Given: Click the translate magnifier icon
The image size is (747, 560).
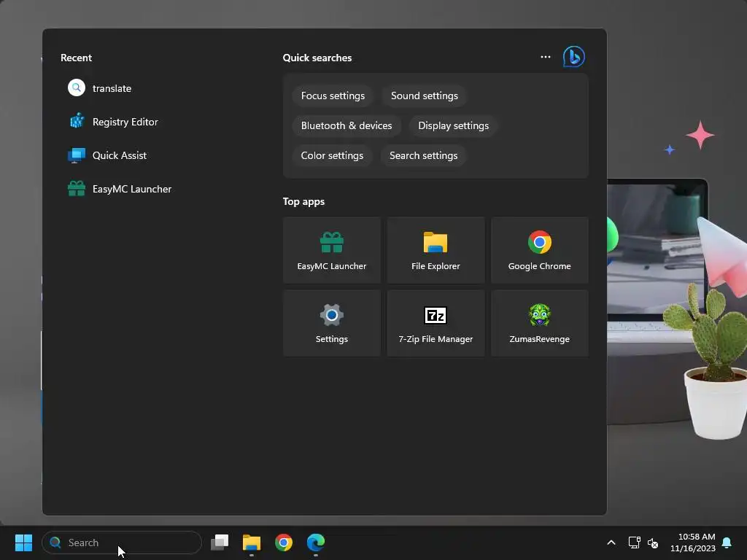Looking at the screenshot, I should coord(76,87).
